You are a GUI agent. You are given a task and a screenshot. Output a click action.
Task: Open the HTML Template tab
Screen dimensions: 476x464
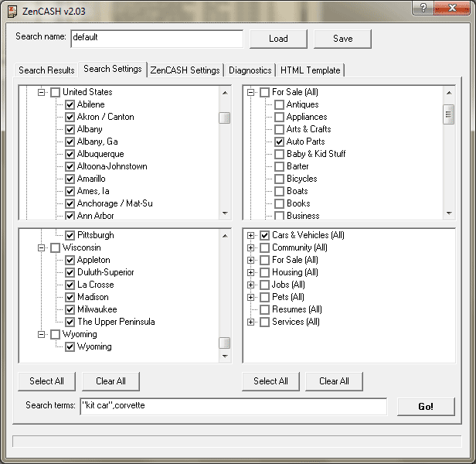[310, 70]
